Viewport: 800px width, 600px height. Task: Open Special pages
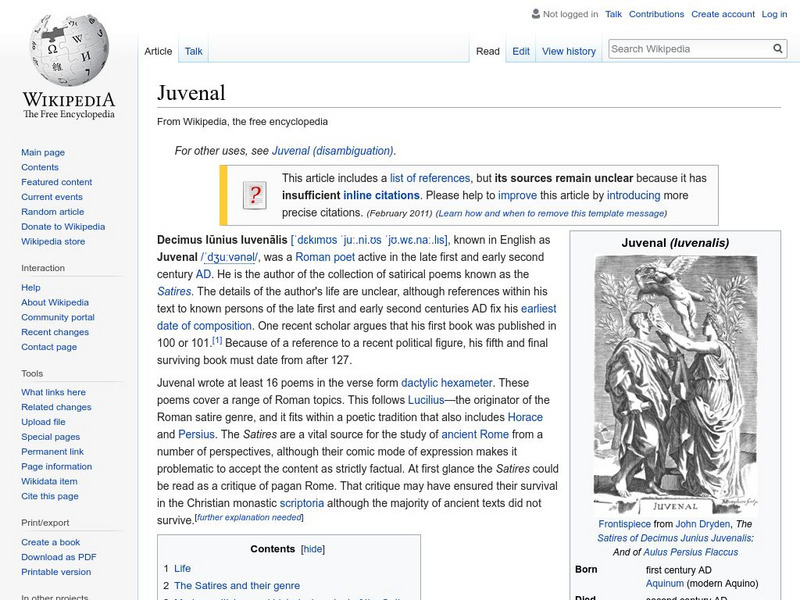point(51,437)
